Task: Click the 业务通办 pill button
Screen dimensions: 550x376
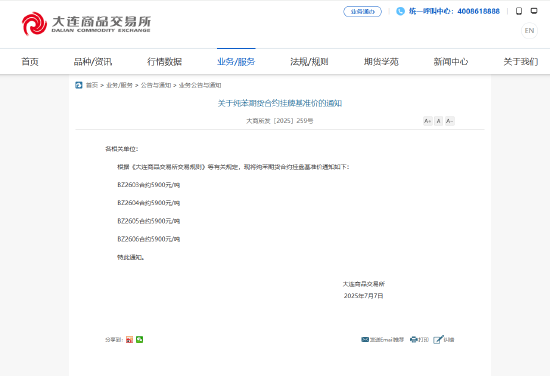Action: point(362,12)
